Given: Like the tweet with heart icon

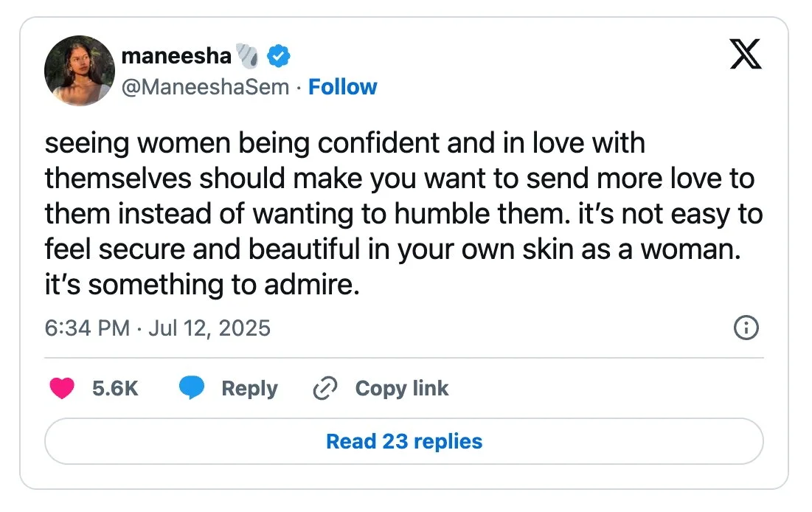Looking at the screenshot, I should 62,389.
